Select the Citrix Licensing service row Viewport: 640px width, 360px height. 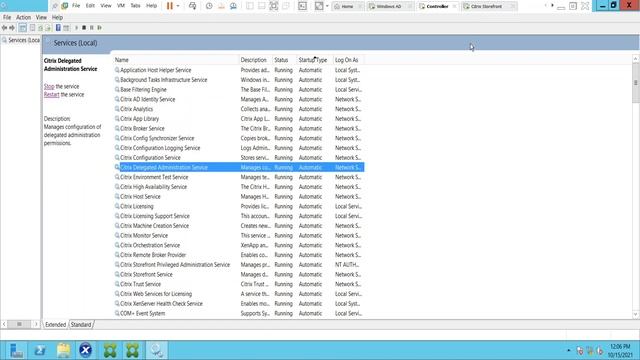coord(239,207)
